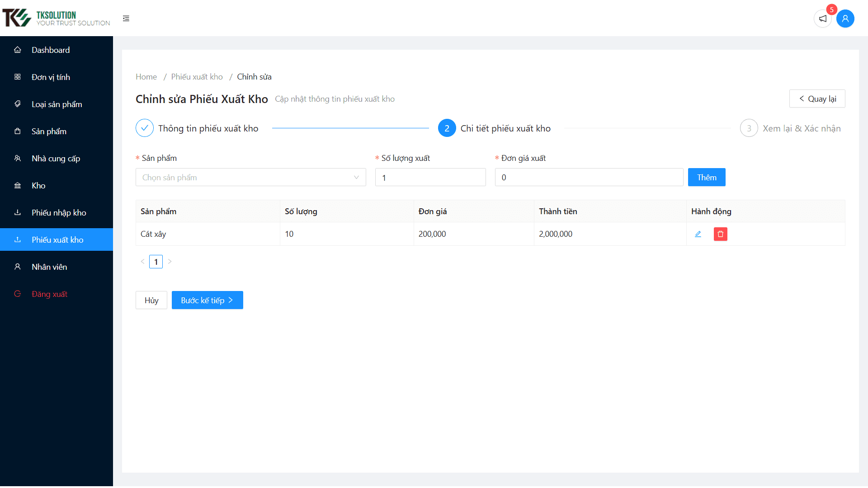Screen dimensions: 868x488
Task: Click the TKSolution logo
Action: (56, 18)
